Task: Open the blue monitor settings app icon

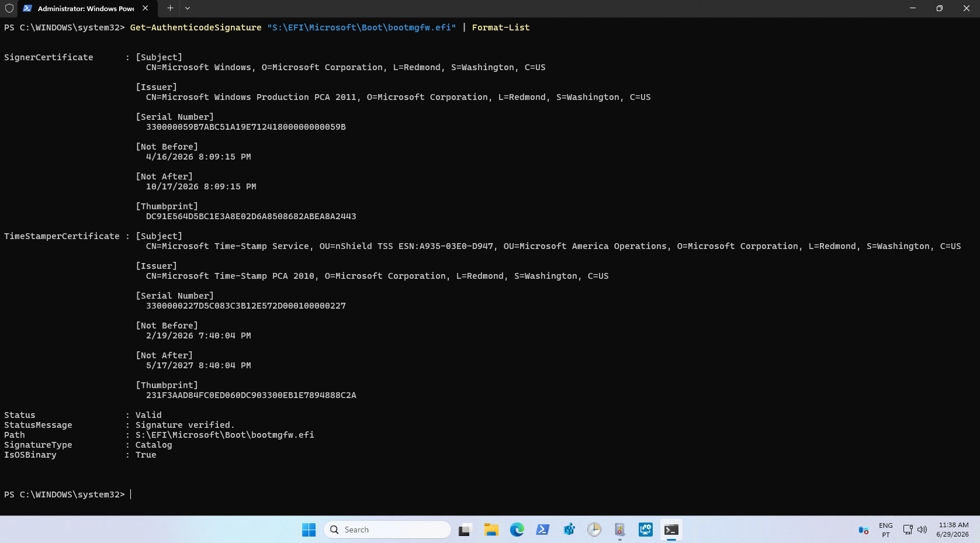Action: tap(645, 530)
